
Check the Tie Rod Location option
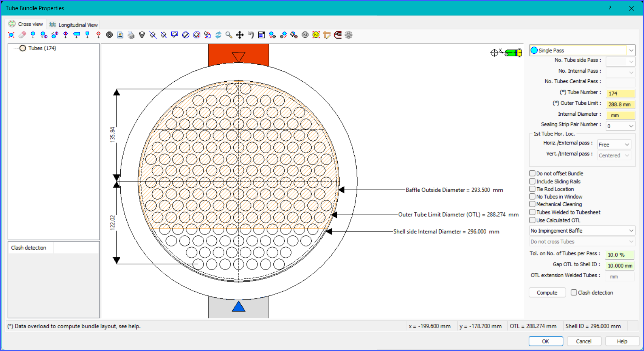pos(532,189)
